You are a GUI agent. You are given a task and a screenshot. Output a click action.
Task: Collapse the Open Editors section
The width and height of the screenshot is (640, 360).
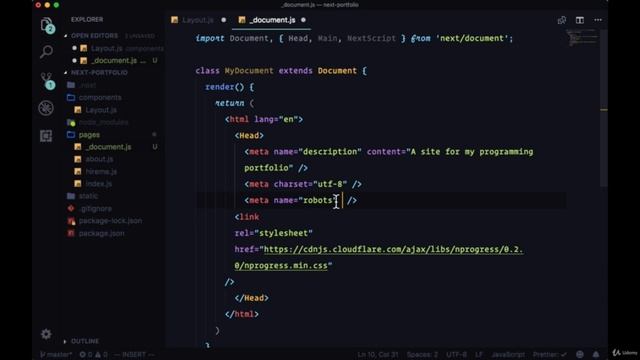tap(94, 36)
